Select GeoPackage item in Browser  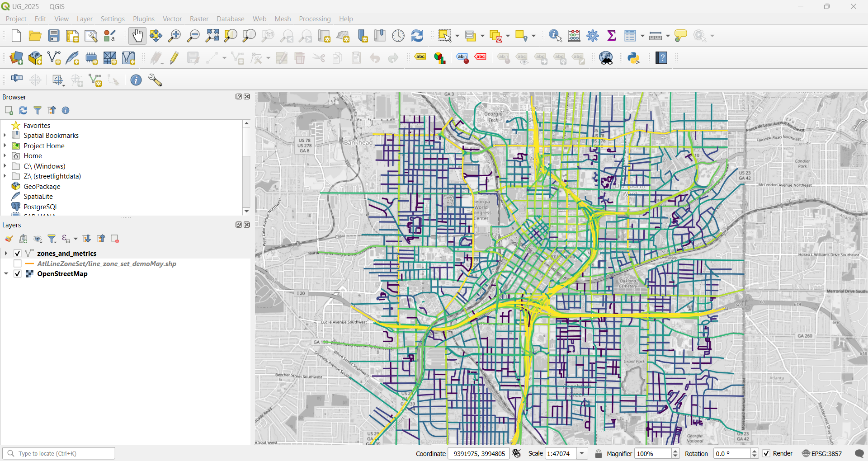coord(42,186)
